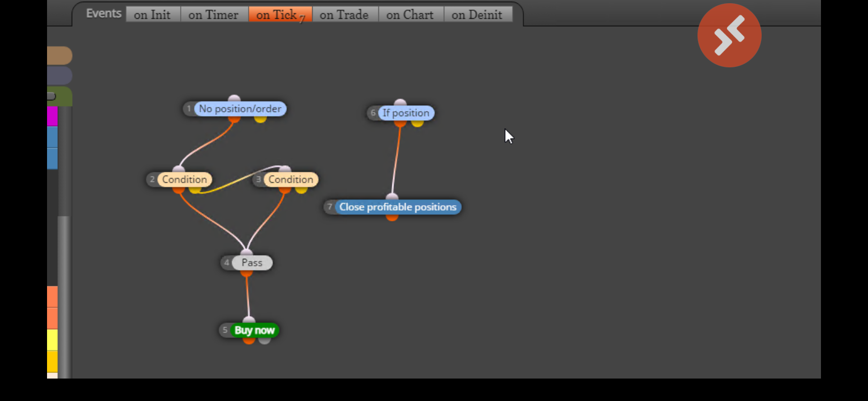This screenshot has height=401, width=868.
Task: Click the gray output dot of Buy now
Action: [265, 340]
